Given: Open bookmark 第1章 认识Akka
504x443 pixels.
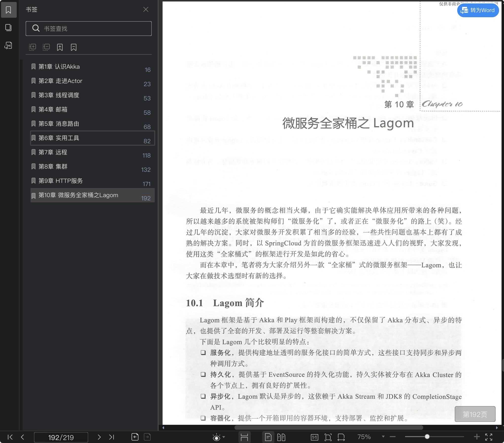Looking at the screenshot, I should pyautogui.click(x=92, y=67).
